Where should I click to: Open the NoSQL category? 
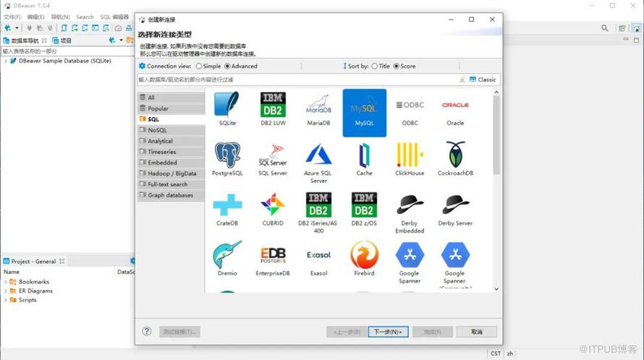point(171,130)
